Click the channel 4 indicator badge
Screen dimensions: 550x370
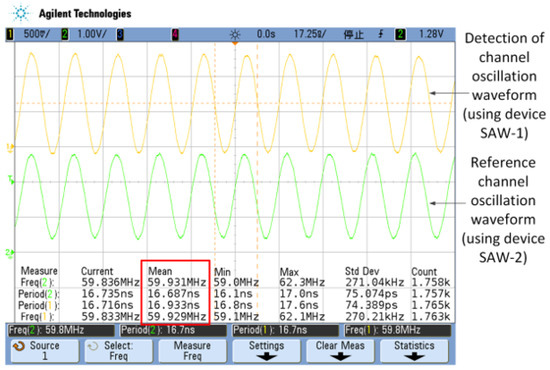[x=175, y=34]
